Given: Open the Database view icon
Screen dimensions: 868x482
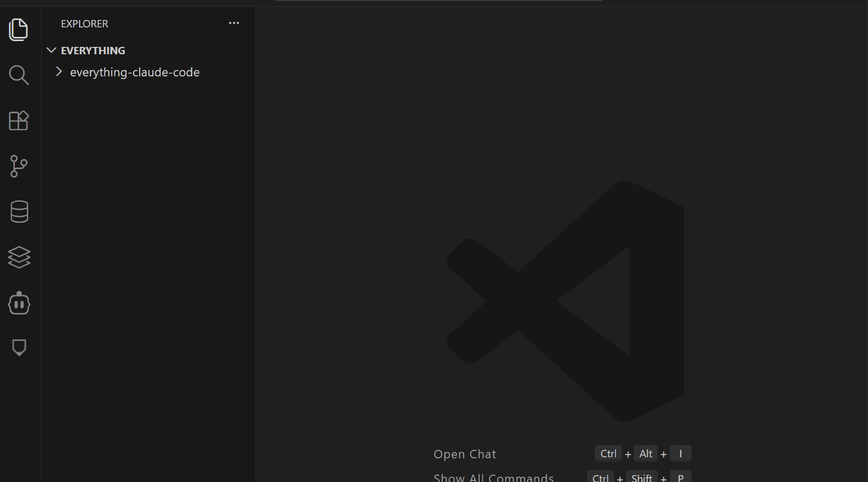Looking at the screenshot, I should tap(19, 212).
